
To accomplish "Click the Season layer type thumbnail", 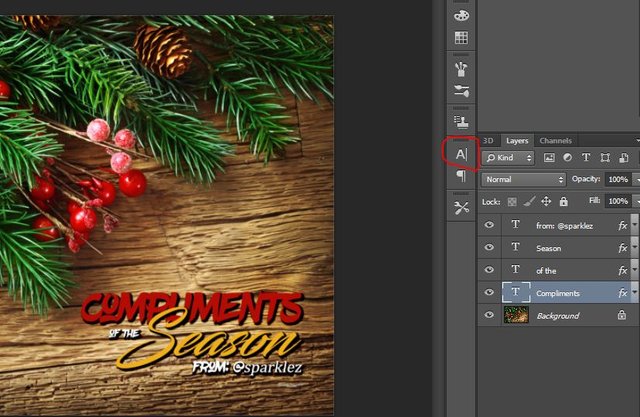I will pyautogui.click(x=516, y=247).
